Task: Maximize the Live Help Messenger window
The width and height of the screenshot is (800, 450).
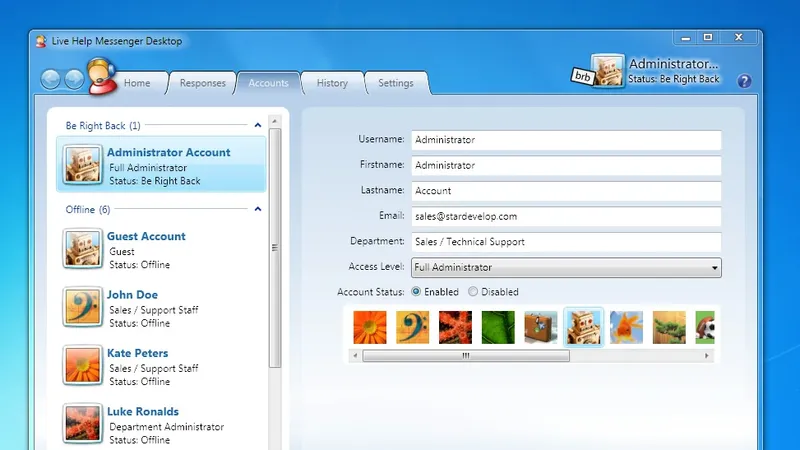Action: tap(708, 38)
